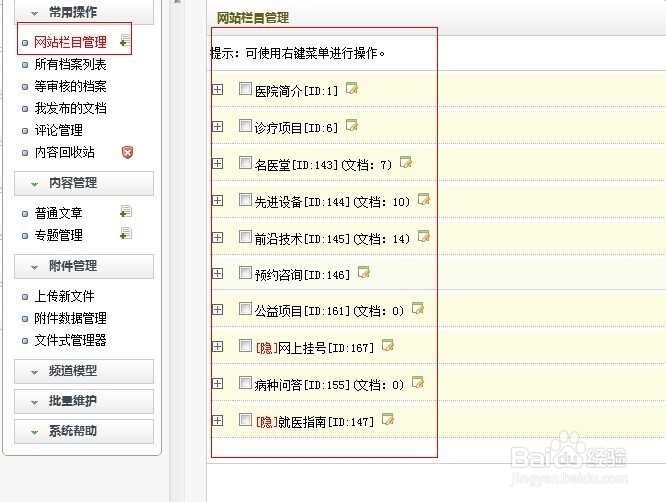Image resolution: width=666 pixels, height=502 pixels.
Task: Expand the 先进设备 plus box
Action: [x=217, y=200]
